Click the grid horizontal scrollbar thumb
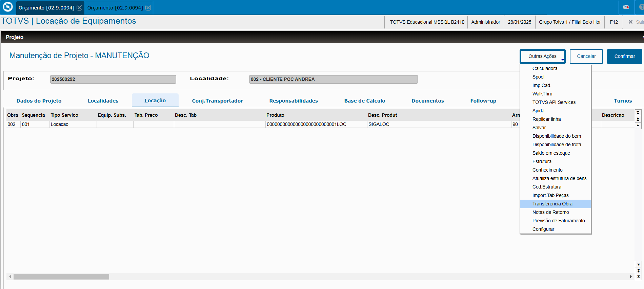Image resolution: width=644 pixels, height=289 pixels. [x=61, y=276]
